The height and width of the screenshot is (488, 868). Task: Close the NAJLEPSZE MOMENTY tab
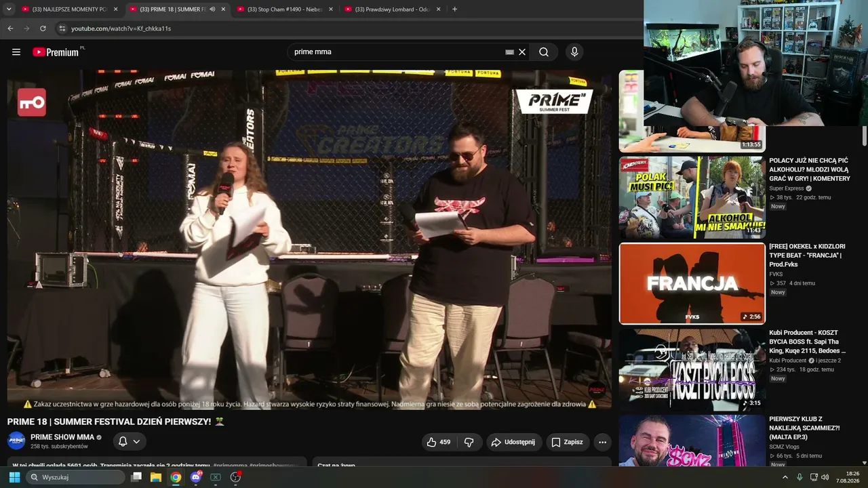(x=115, y=9)
